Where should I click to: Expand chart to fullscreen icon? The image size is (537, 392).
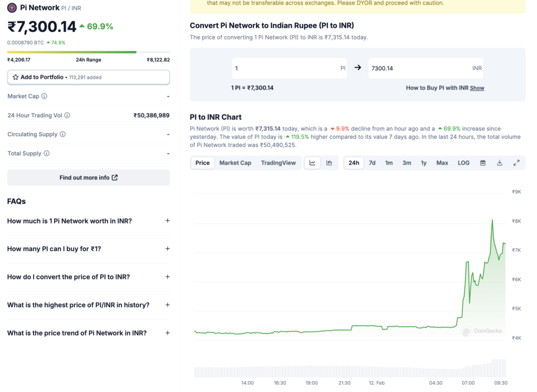pyautogui.click(x=517, y=163)
